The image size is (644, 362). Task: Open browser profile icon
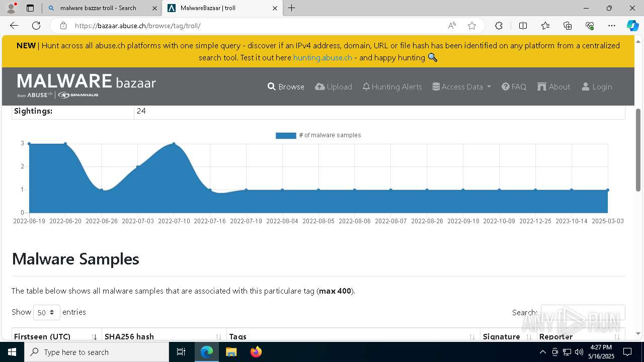point(11,8)
